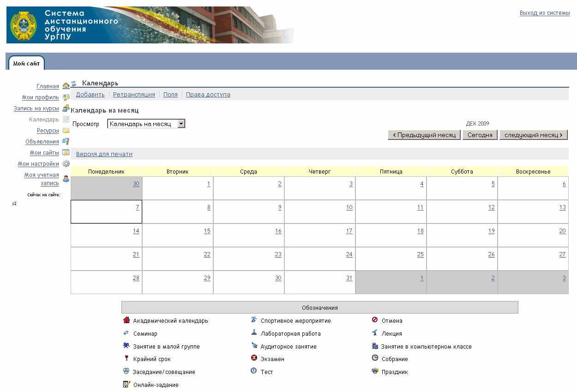Click the Занятие в малой группе icon
The width and height of the screenshot is (577, 392).
click(x=126, y=345)
